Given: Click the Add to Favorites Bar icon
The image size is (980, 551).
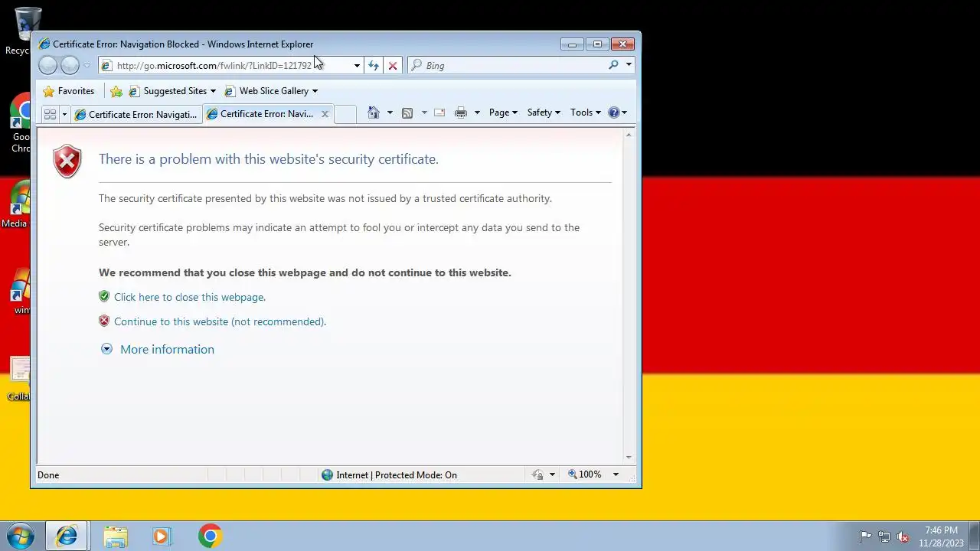Looking at the screenshot, I should coord(116,91).
